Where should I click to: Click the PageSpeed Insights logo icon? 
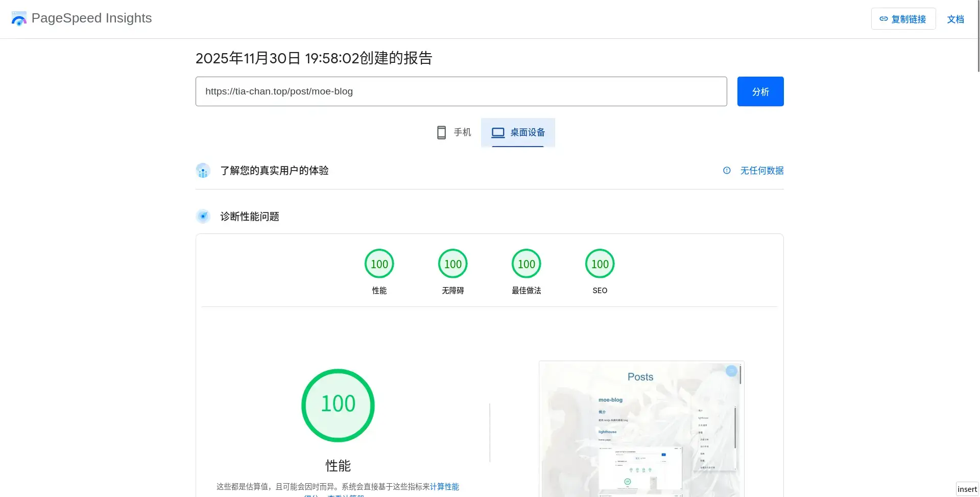19,19
